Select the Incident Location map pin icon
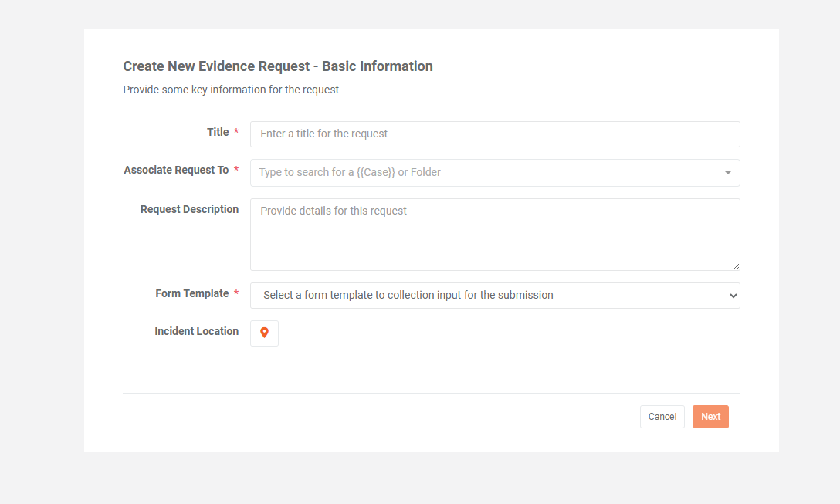Viewport: 840px width, 504px height. click(263, 333)
